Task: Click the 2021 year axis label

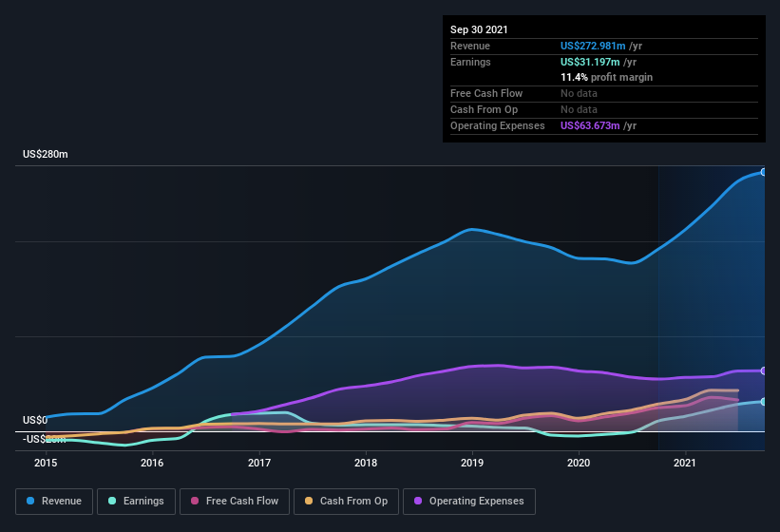Action: (685, 464)
